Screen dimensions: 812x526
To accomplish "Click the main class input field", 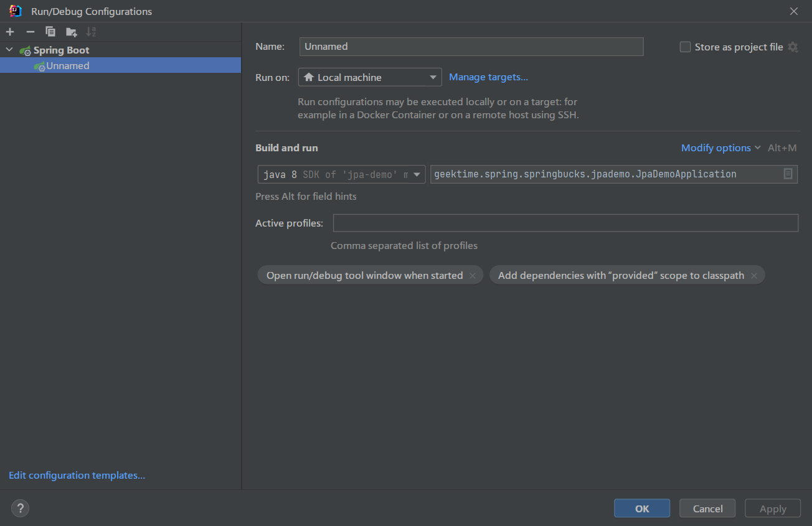I will coord(614,174).
